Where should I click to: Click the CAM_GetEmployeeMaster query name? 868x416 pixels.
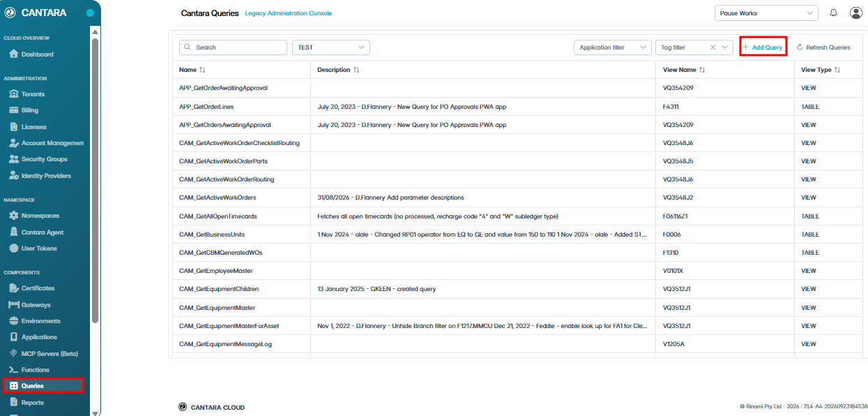tap(216, 271)
